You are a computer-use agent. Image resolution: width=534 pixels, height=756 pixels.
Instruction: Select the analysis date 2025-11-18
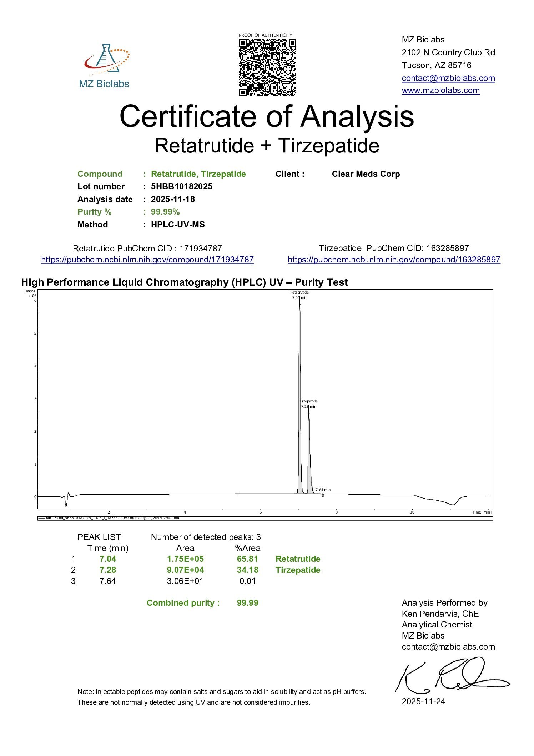(173, 199)
